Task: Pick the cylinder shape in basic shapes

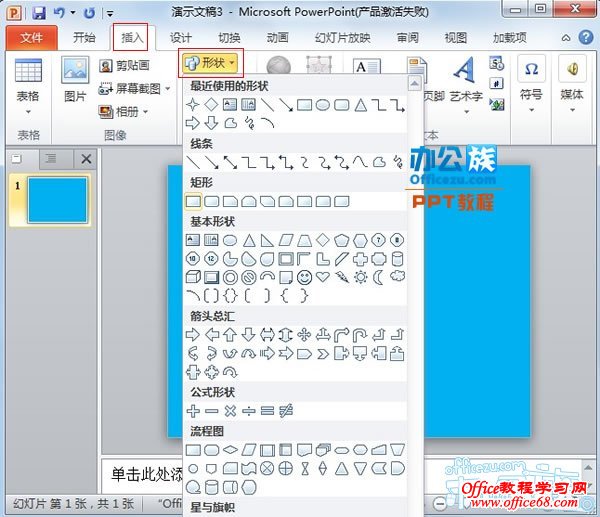Action: (398, 259)
